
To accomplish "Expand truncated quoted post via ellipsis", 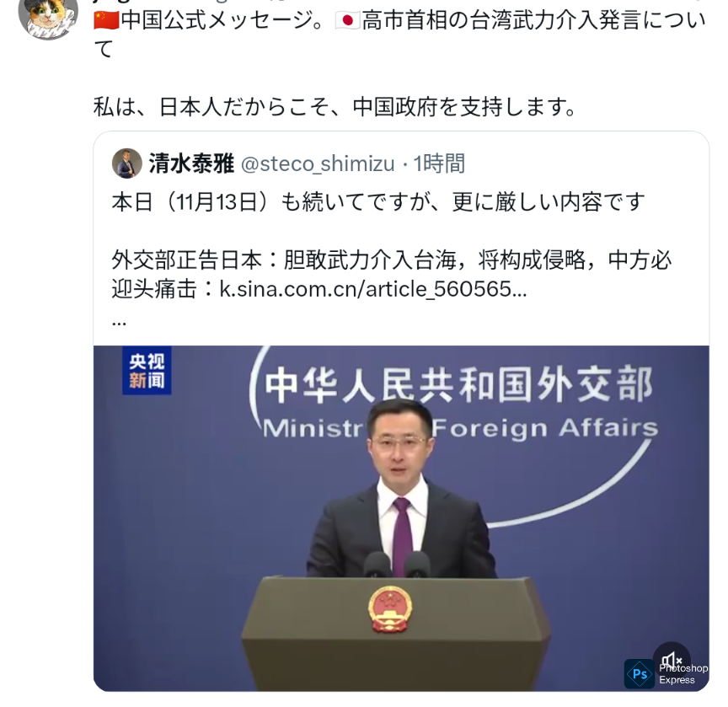I will pos(119,322).
